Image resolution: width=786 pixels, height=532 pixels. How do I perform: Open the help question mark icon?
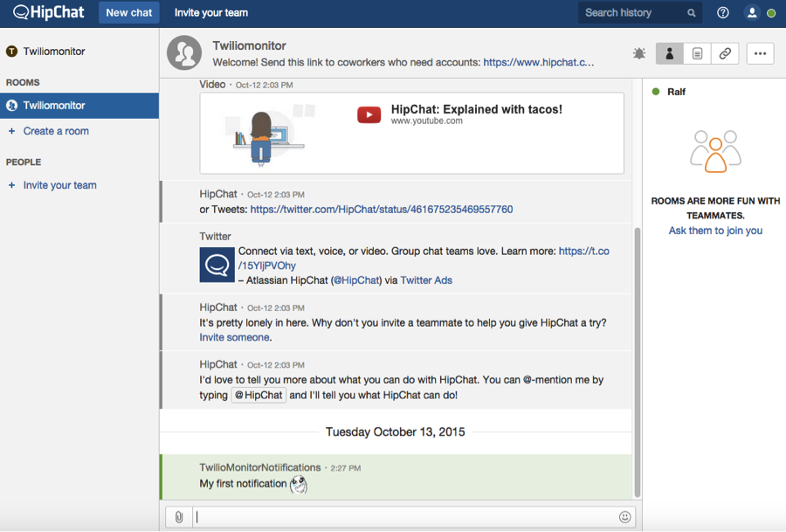click(723, 12)
